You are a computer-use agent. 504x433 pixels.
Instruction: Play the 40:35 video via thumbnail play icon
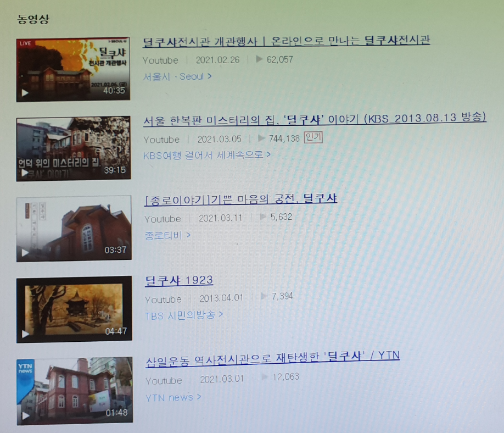(25, 93)
